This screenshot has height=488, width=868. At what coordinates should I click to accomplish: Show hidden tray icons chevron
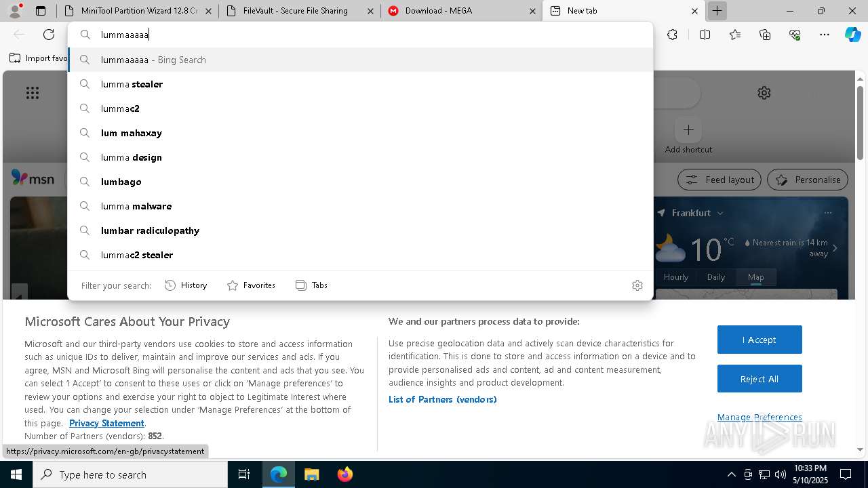pyautogui.click(x=731, y=474)
